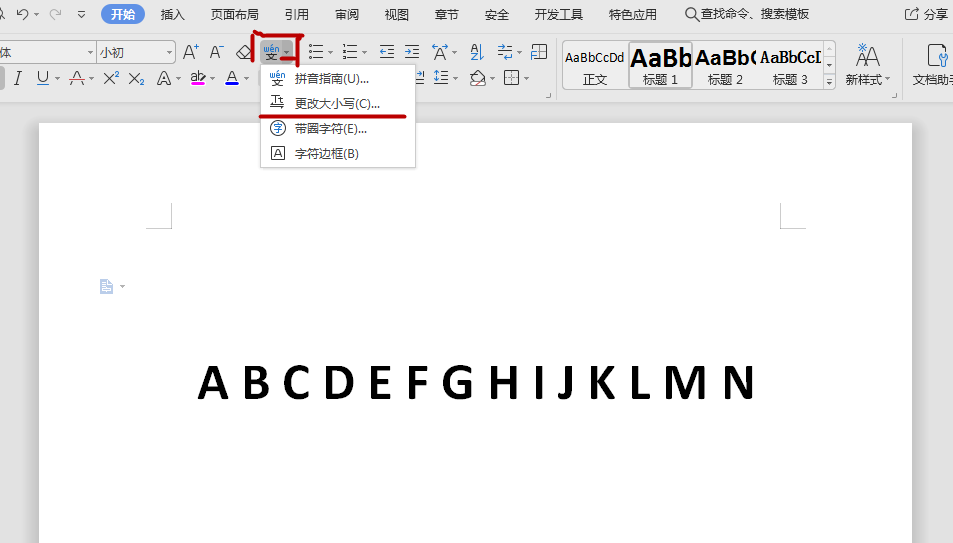Viewport: 953px width, 543px height.
Task: Click the bullet list icon
Action: click(x=315, y=52)
